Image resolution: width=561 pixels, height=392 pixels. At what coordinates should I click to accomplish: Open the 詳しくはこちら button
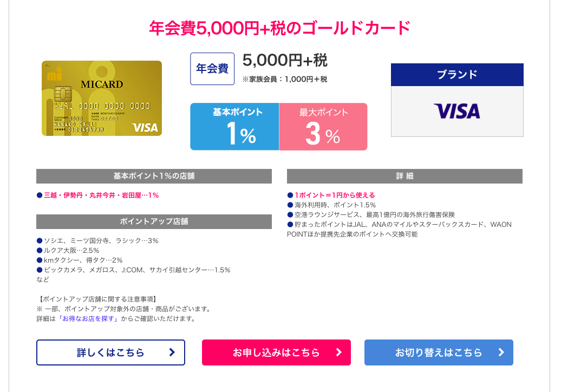110,352
